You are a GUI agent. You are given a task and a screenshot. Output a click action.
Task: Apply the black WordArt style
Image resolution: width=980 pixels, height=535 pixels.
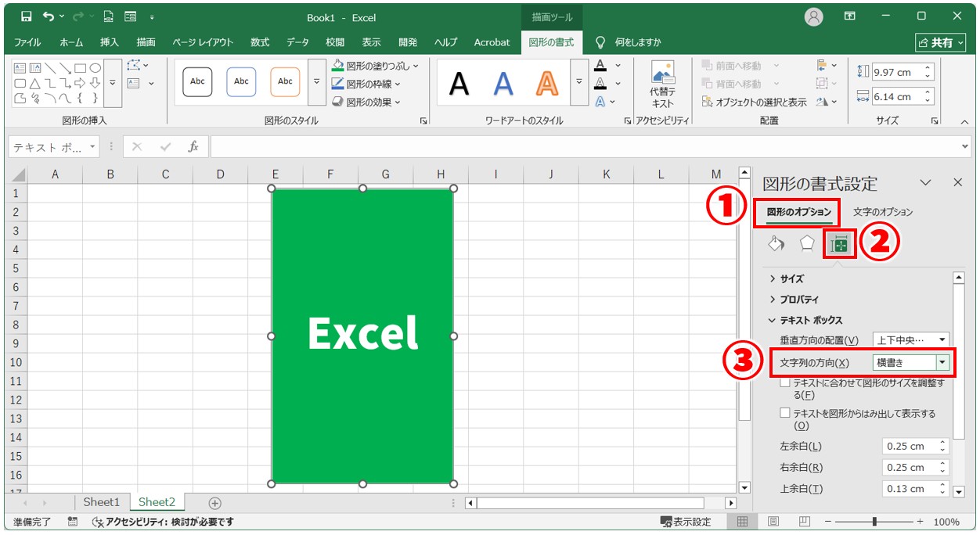tap(459, 83)
